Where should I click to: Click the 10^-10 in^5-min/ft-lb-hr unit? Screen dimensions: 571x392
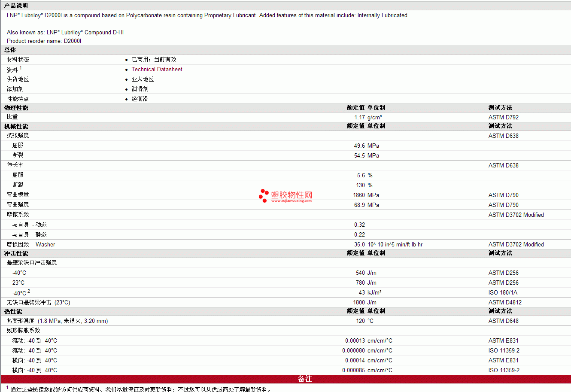[395, 244]
